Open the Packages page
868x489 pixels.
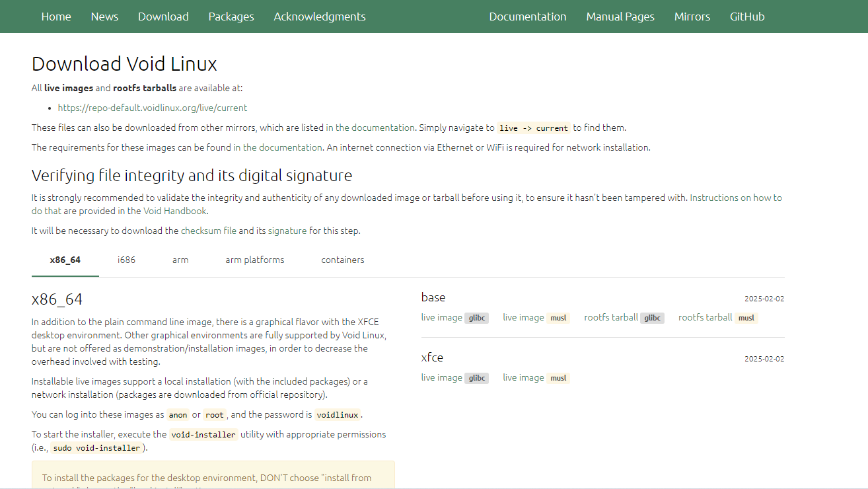[231, 17]
